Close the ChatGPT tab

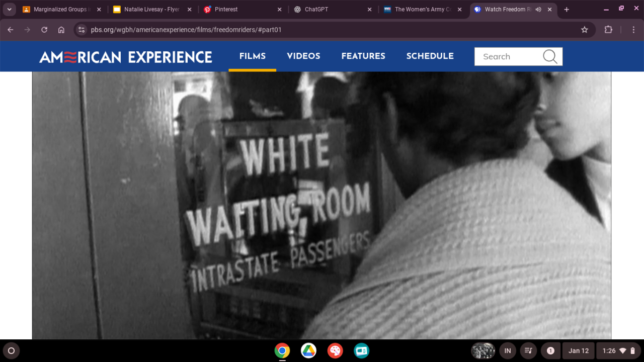click(x=370, y=10)
